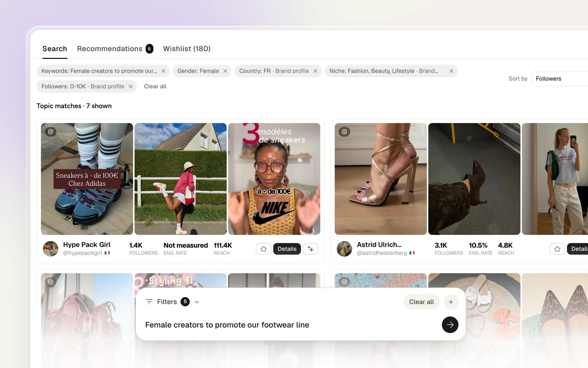This screenshot has width=588, height=368.
Task: Remove the Gender: Female filter chip
Action: click(225, 71)
